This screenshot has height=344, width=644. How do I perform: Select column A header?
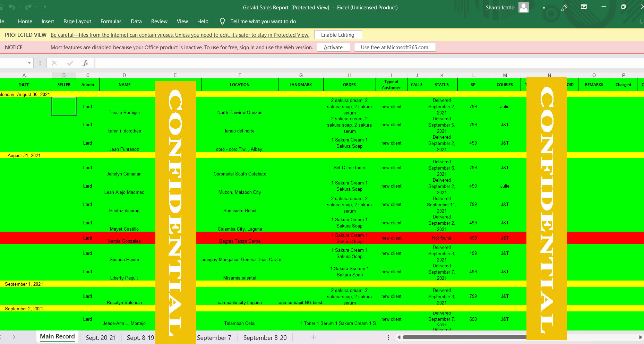24,75
